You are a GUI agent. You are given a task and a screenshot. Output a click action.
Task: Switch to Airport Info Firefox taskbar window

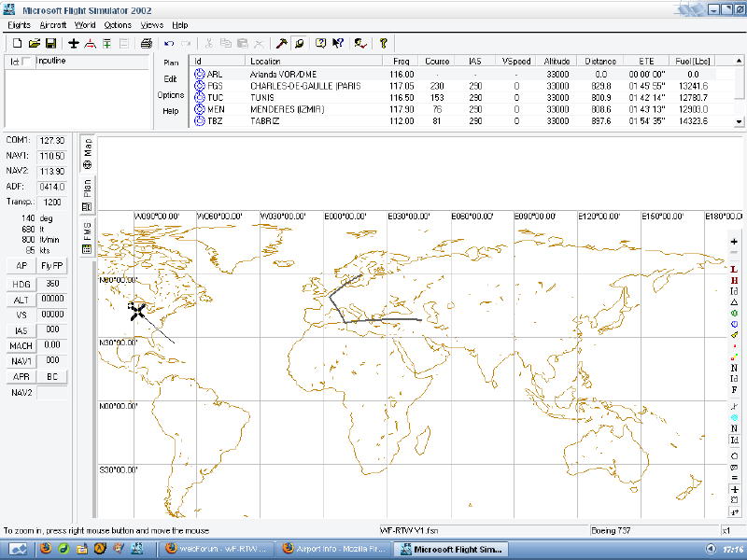[336, 549]
